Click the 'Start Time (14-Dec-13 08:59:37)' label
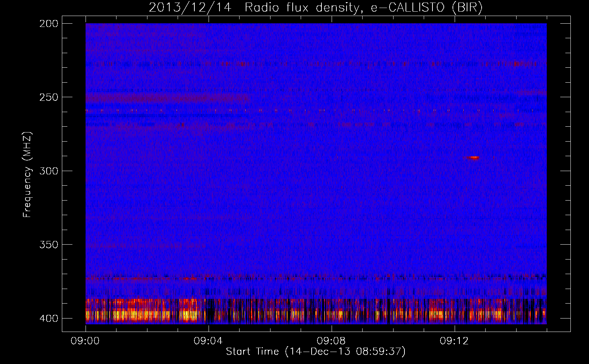The height and width of the screenshot is (364, 589). [x=316, y=351]
